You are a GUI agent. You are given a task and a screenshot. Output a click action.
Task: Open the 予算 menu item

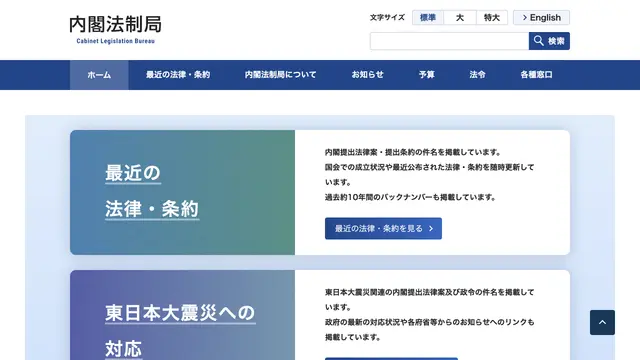pos(427,75)
